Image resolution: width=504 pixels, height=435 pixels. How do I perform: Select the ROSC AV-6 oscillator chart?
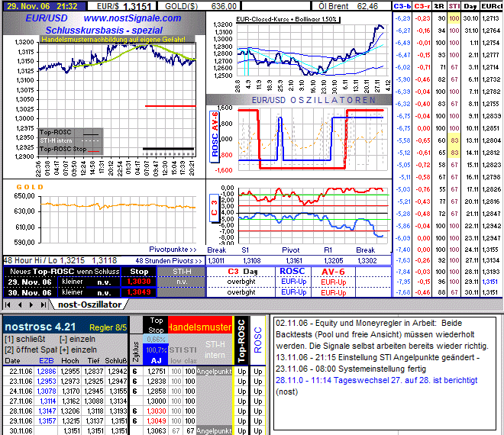(299, 140)
